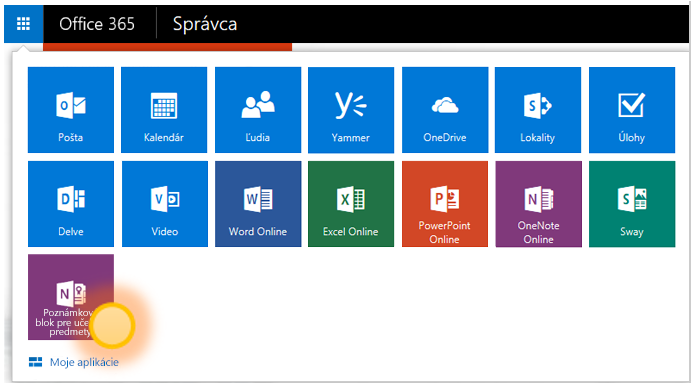This screenshot has width=691, height=387.
Task: Open the app launcher waffle icon
Action: tap(23, 24)
